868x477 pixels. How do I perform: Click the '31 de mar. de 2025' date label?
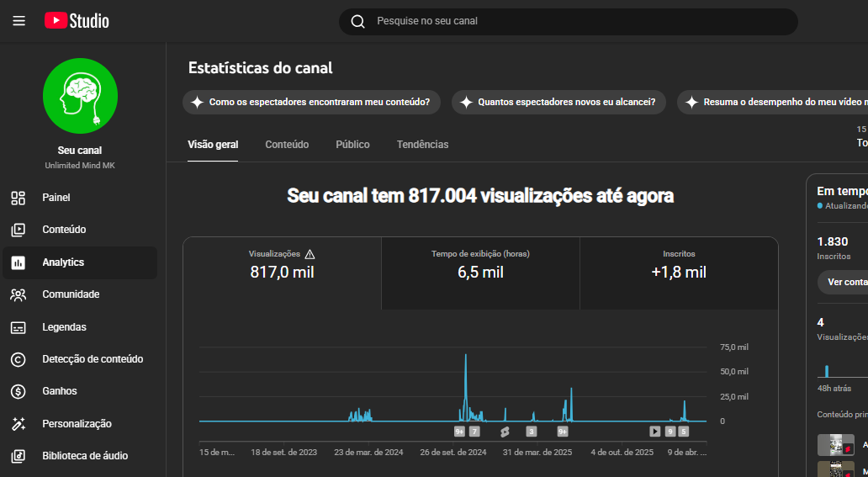(537, 452)
